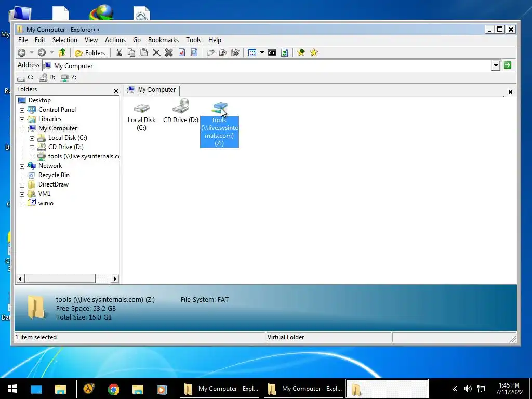Expand Control Panel in folder tree

22,110
